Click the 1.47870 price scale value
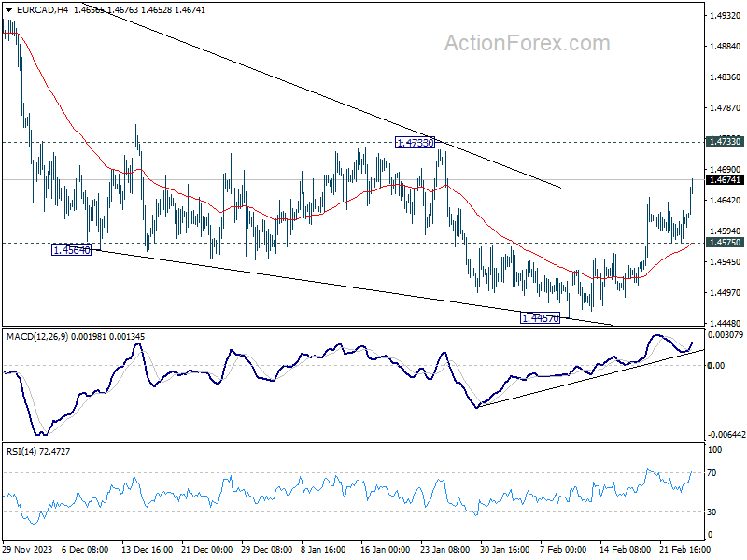The image size is (747, 560). pos(726,108)
